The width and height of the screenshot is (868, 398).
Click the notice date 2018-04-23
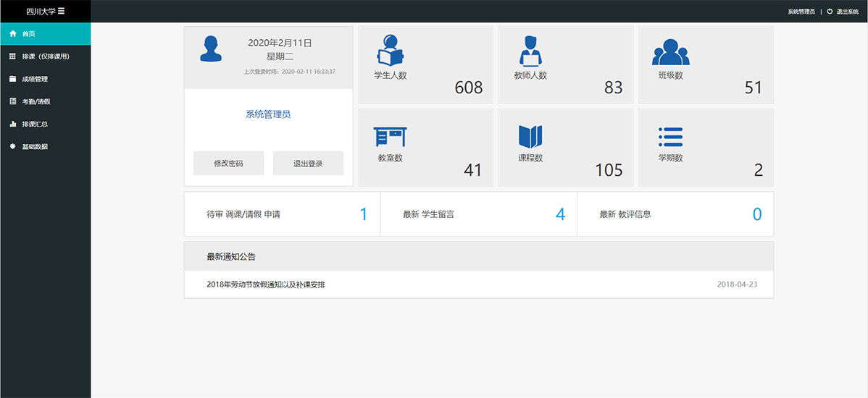[x=737, y=284]
